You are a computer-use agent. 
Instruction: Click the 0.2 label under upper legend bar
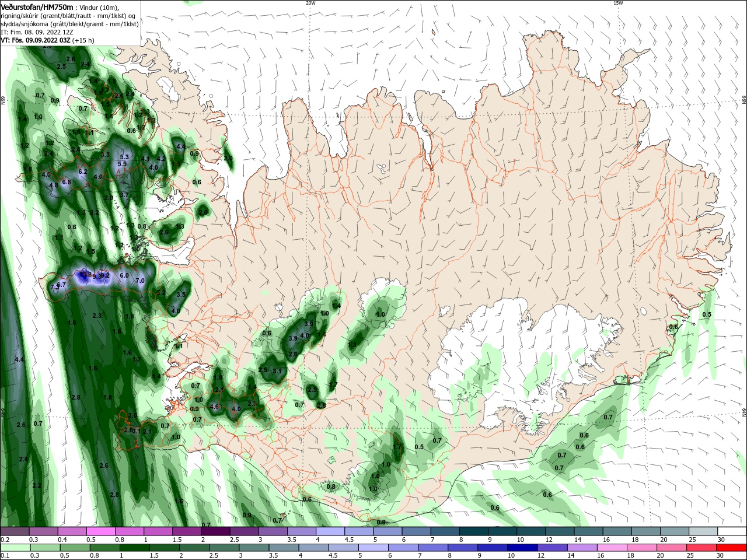point(5,540)
